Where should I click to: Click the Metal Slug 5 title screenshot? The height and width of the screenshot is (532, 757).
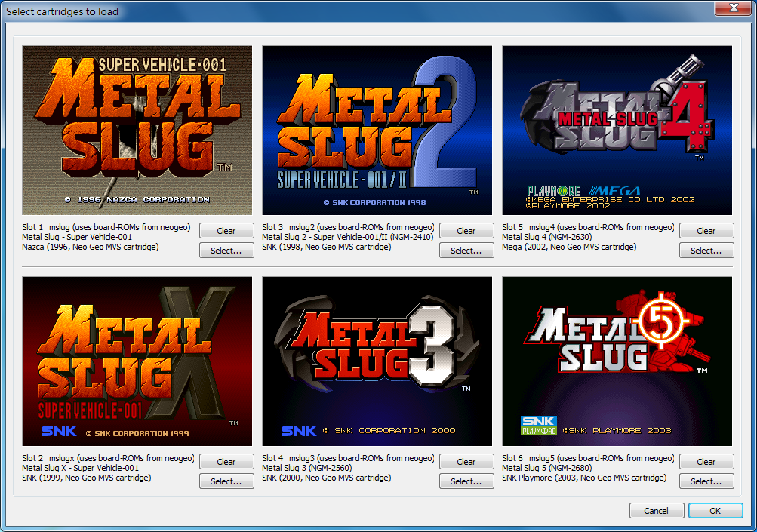617,361
